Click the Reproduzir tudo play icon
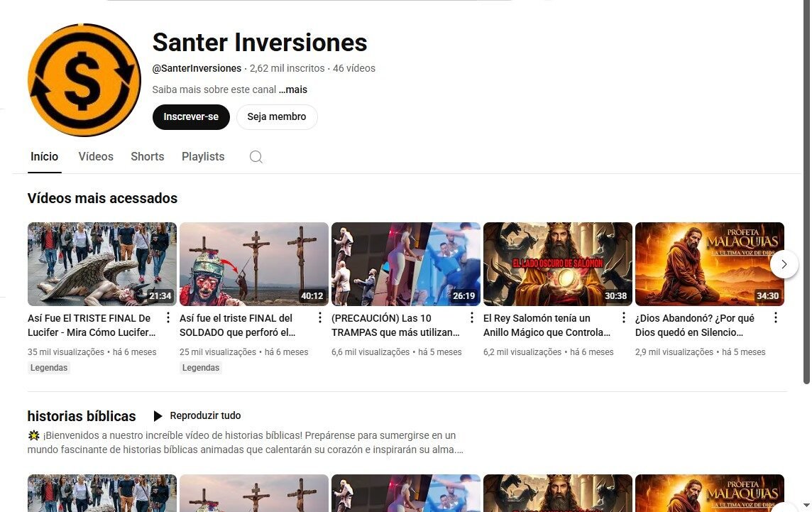The image size is (812, 512). click(158, 415)
